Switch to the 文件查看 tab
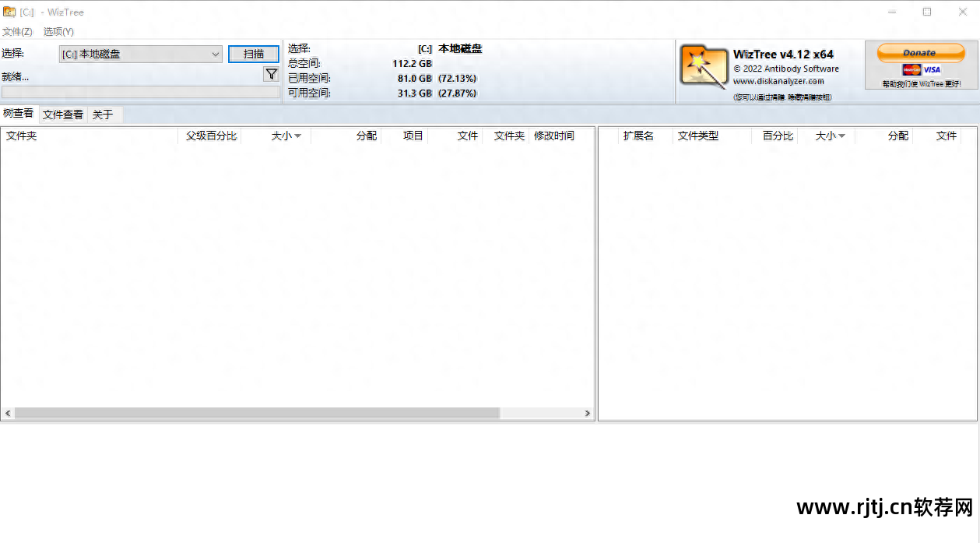The image size is (980, 543). [63, 115]
